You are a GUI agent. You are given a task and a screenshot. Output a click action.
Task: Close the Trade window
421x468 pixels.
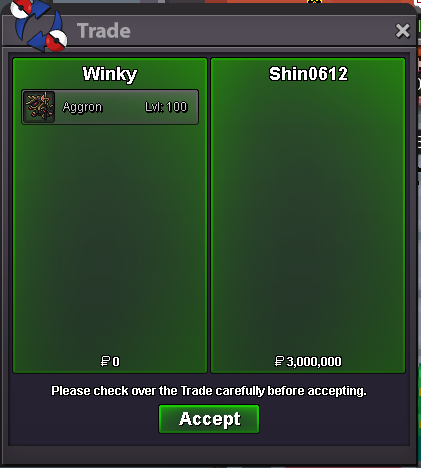click(x=402, y=31)
